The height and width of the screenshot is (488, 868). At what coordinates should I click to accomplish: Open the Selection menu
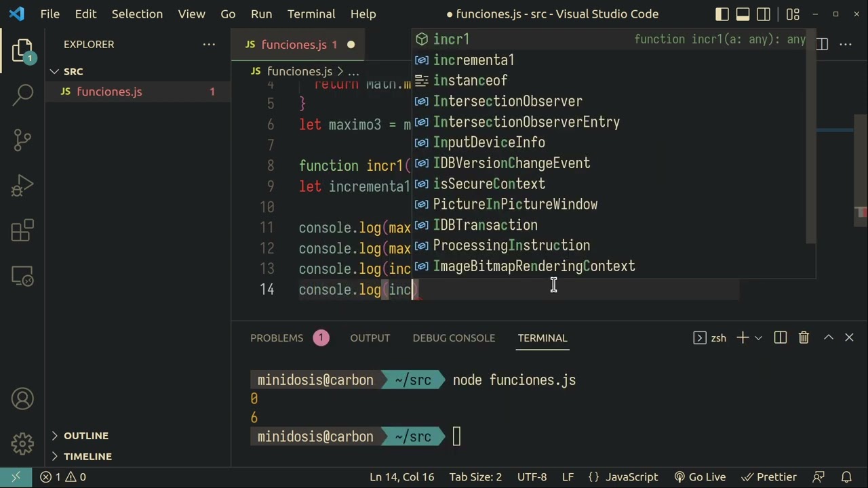point(137,14)
